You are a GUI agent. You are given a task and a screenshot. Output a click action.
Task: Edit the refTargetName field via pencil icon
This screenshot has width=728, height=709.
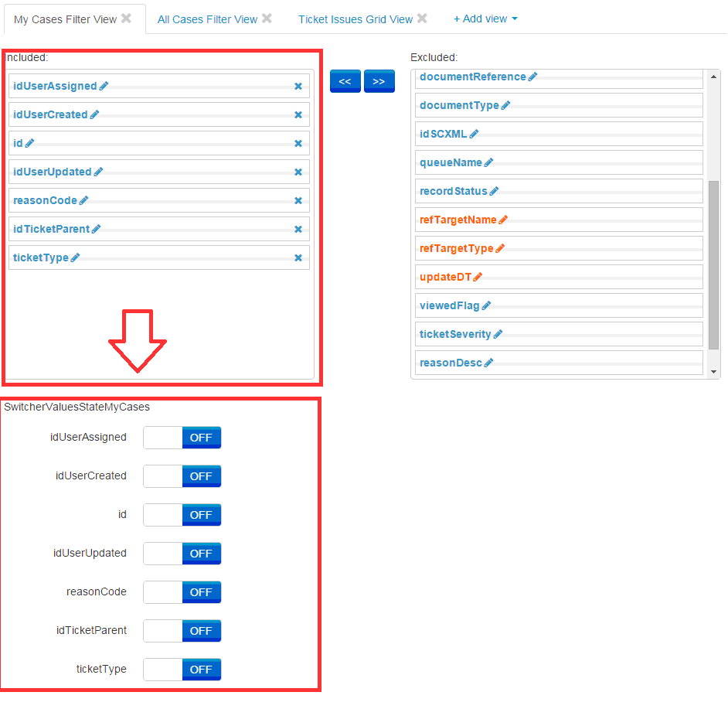503,220
